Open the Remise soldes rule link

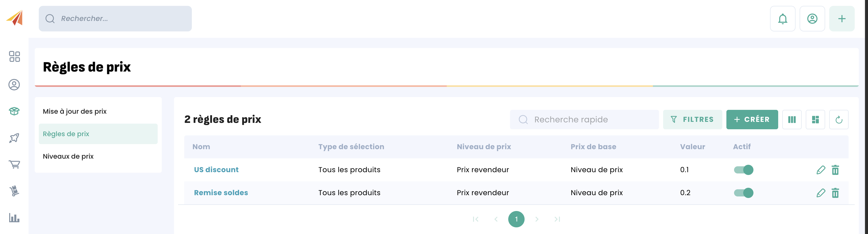click(221, 193)
